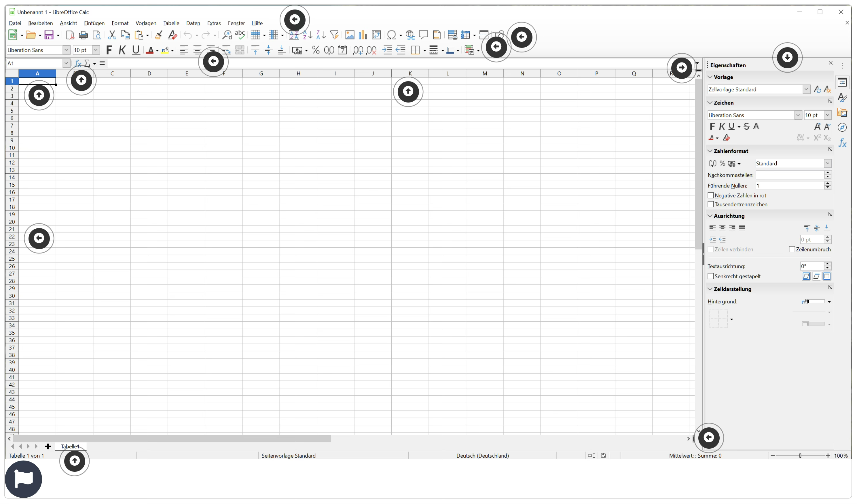Image resolution: width=857 pixels, height=504 pixels.
Task: Click the Spelling check abc icon
Action: 240,34
